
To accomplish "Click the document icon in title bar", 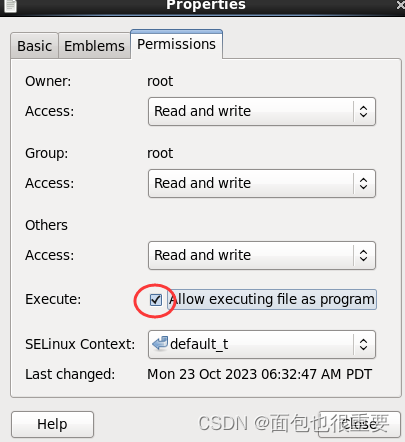I will coord(10,6).
